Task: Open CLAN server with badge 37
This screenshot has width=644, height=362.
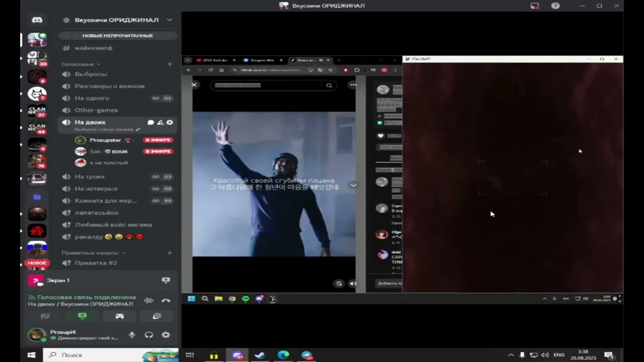Action: coord(37,112)
